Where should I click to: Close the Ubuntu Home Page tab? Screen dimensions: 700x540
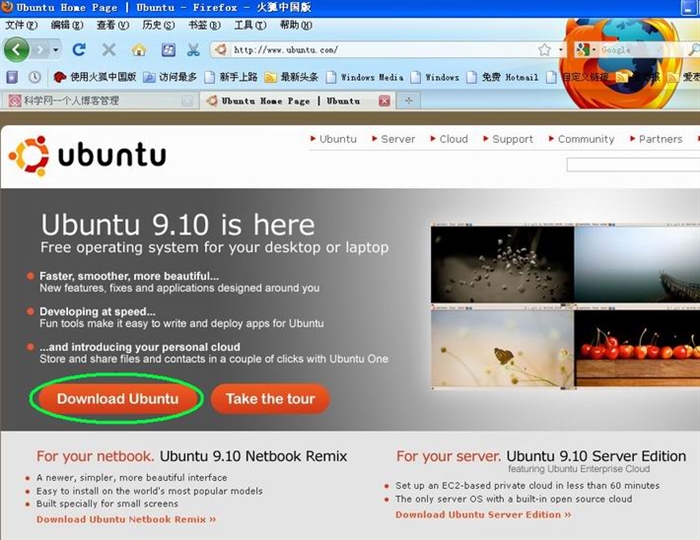tap(384, 101)
